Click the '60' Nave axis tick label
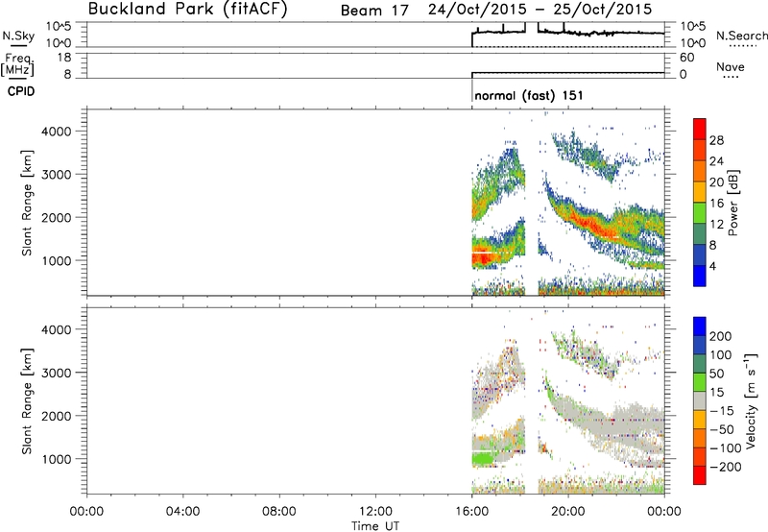This screenshot has height=532, width=768. click(687, 58)
